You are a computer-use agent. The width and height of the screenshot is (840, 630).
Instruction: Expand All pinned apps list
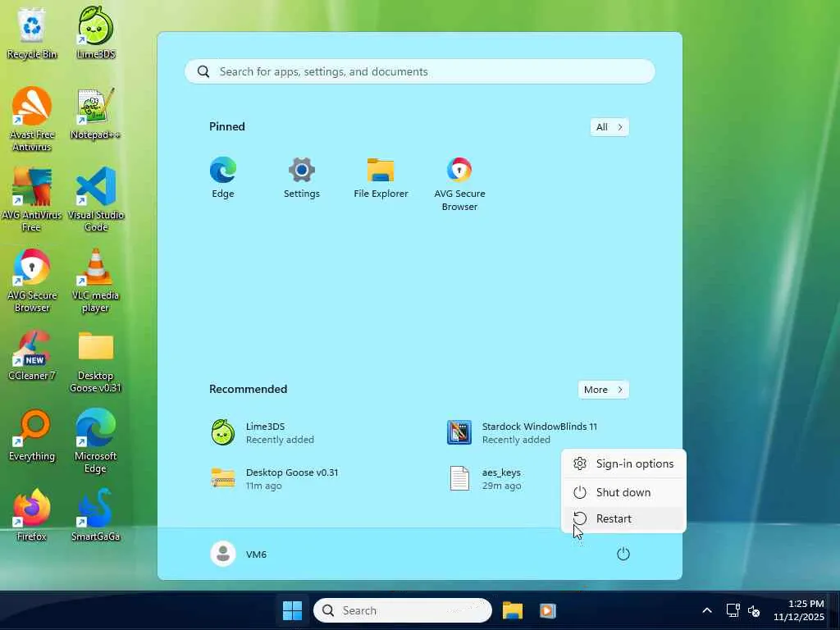[x=609, y=127]
